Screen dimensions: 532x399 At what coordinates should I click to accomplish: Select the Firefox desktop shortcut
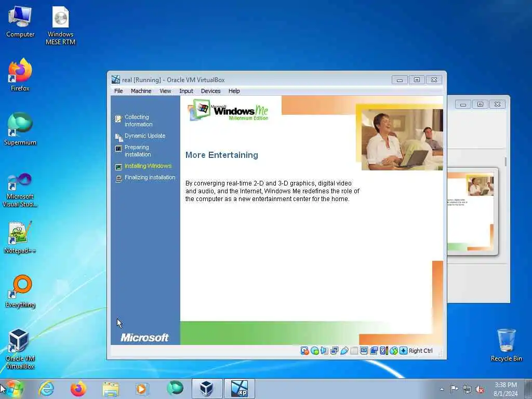(x=20, y=75)
